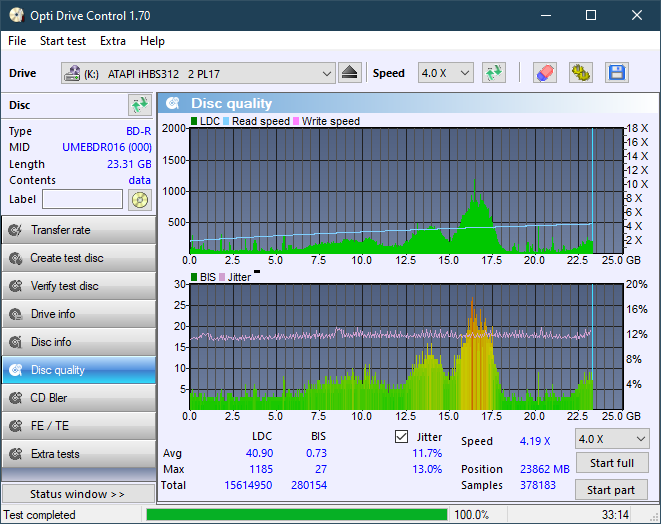The width and height of the screenshot is (661, 524).
Task: Click the refresh speed icon in toolbar
Action: point(493,73)
